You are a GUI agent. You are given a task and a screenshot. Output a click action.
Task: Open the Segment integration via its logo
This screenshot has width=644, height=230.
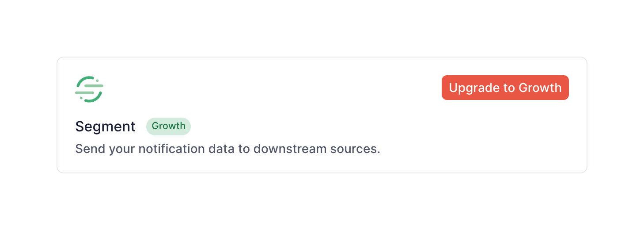pos(89,89)
